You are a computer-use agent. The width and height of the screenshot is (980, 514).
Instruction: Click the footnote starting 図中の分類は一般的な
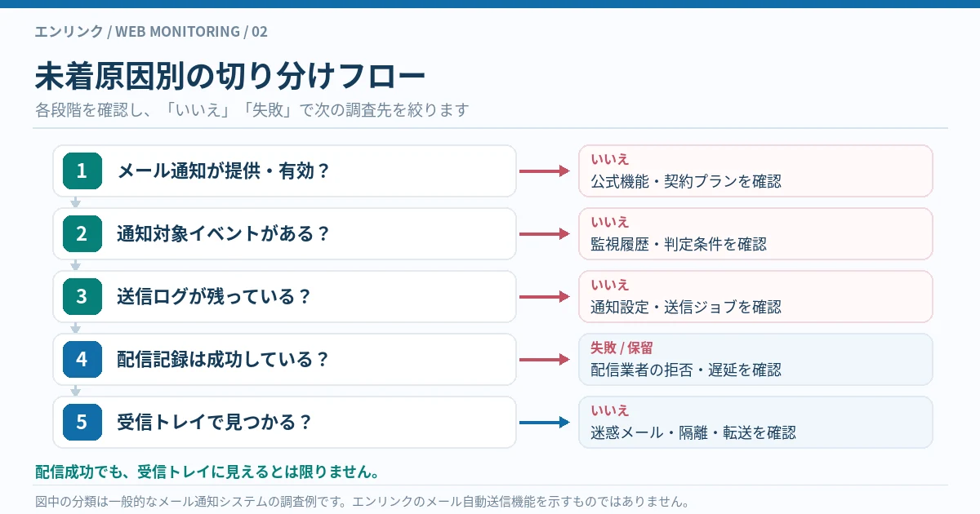point(363,501)
